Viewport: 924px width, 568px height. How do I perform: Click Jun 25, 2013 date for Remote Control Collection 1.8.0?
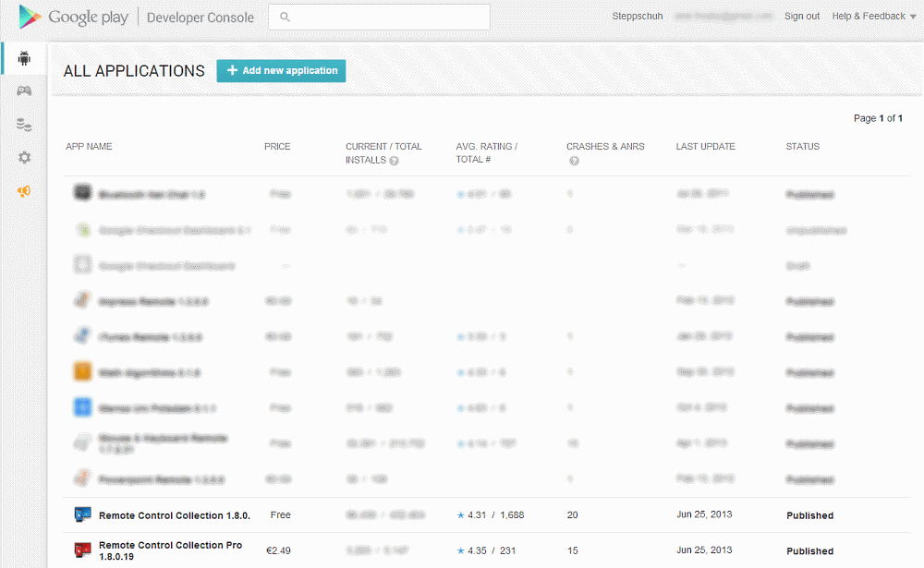click(704, 514)
